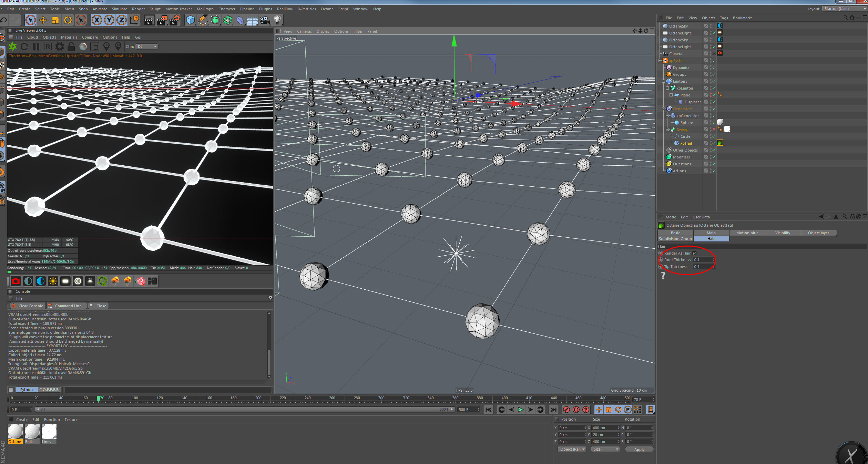Screen dimensions: 868x464
Task: Select the Rotate tool icon
Action: click(68, 20)
